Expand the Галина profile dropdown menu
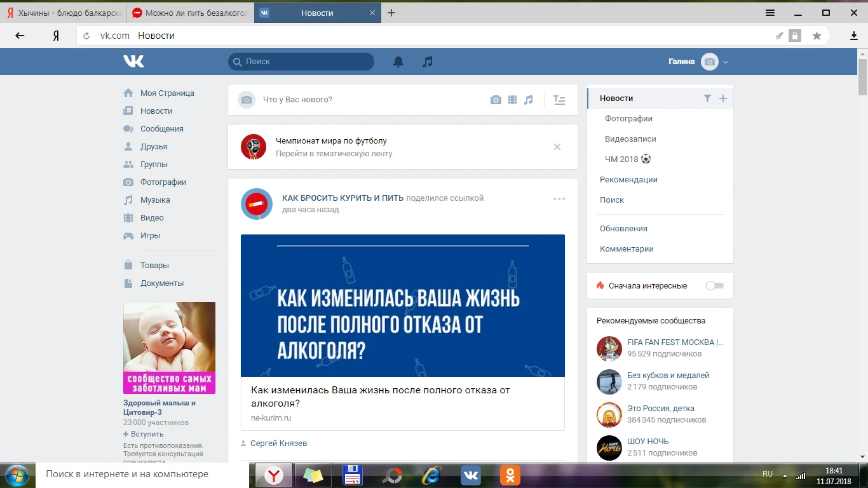This screenshot has height=488, width=868. pyautogui.click(x=726, y=62)
